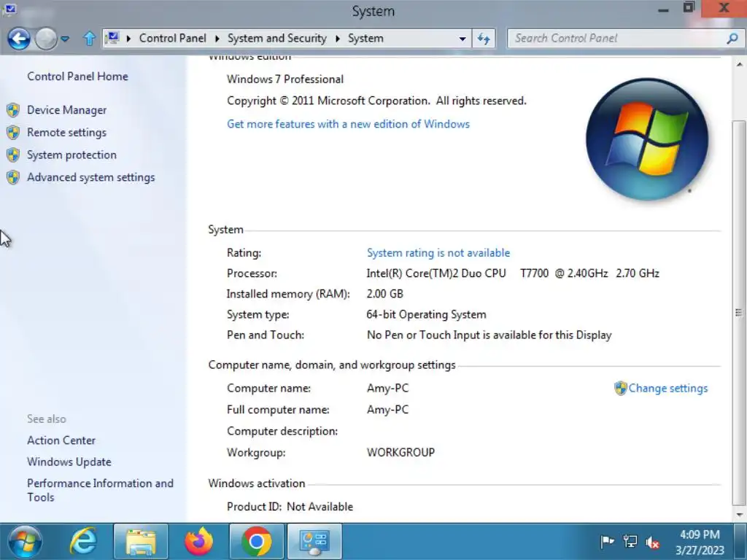The height and width of the screenshot is (560, 747).
Task: Click the computer icon in address bar
Action: [x=112, y=38]
